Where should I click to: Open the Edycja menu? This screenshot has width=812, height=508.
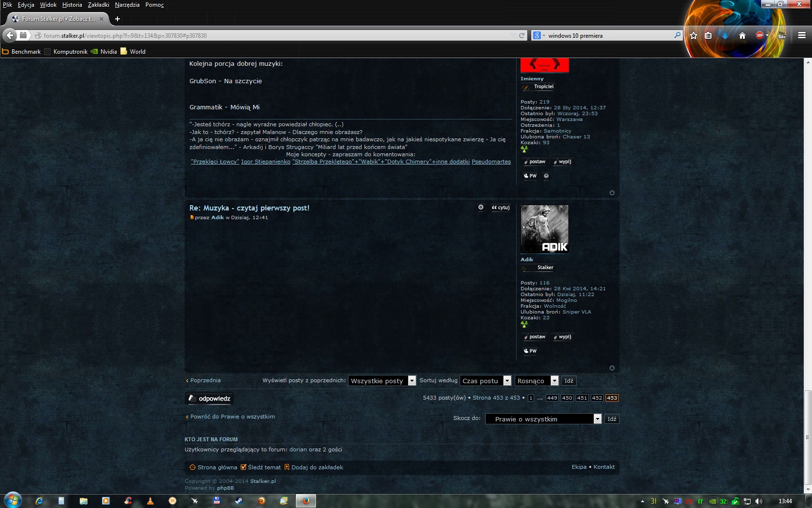[26, 5]
